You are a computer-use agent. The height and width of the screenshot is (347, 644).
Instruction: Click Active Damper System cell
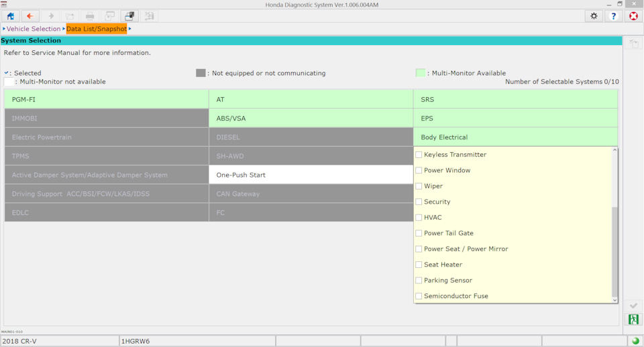tap(107, 175)
